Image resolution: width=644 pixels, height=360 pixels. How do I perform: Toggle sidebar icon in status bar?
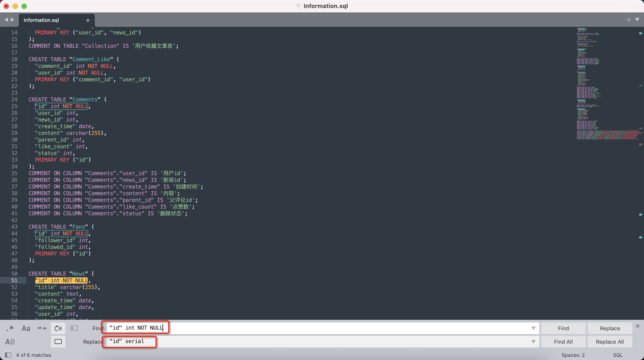[8, 355]
